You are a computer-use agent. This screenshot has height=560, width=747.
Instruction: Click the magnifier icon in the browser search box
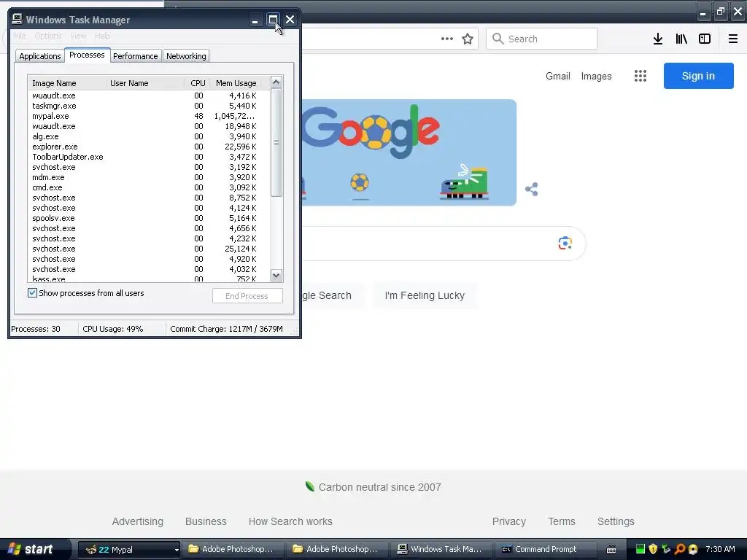pos(498,39)
